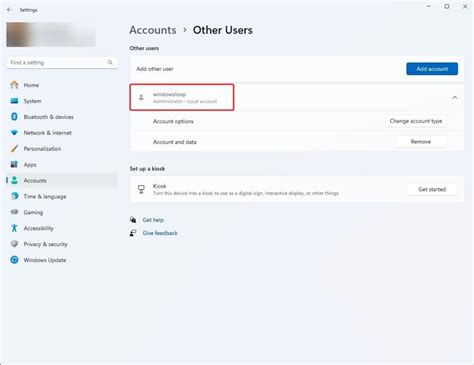Click the Accessibility figure icon
The width and height of the screenshot is (474, 365).
pos(14,228)
